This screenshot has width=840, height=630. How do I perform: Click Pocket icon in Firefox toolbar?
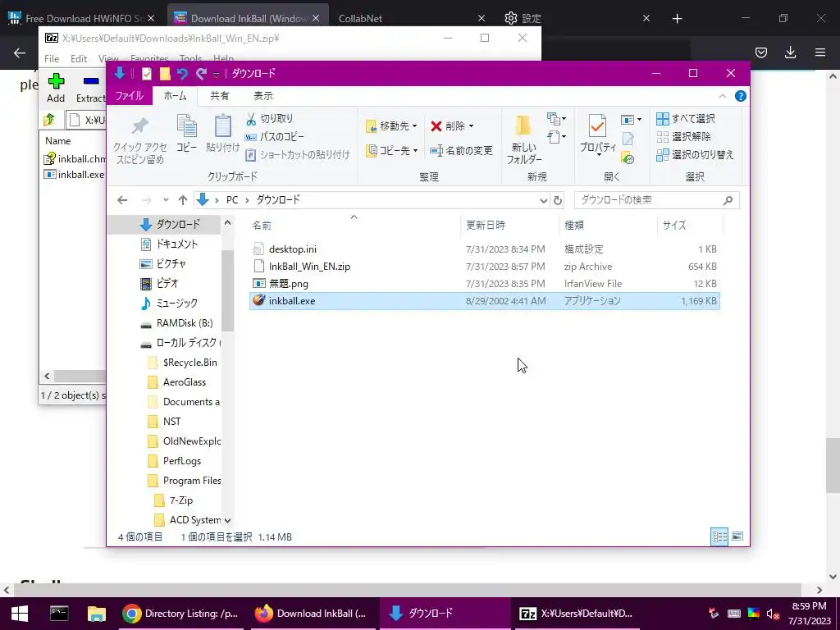(x=761, y=52)
